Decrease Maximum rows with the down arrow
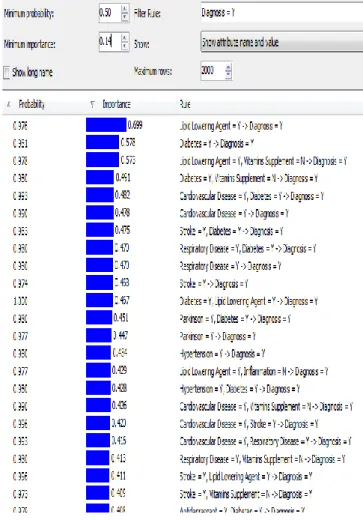 [x=228, y=75]
